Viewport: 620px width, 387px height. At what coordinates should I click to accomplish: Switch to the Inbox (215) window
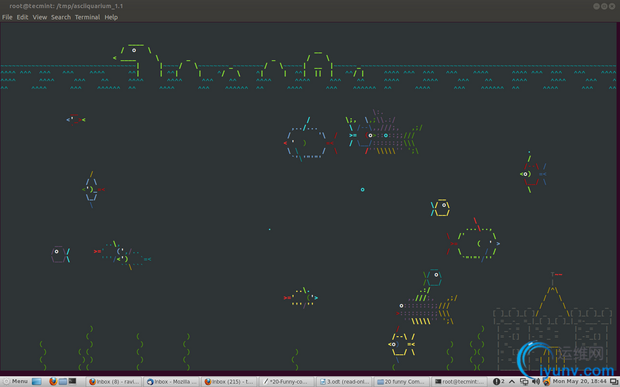point(229,381)
